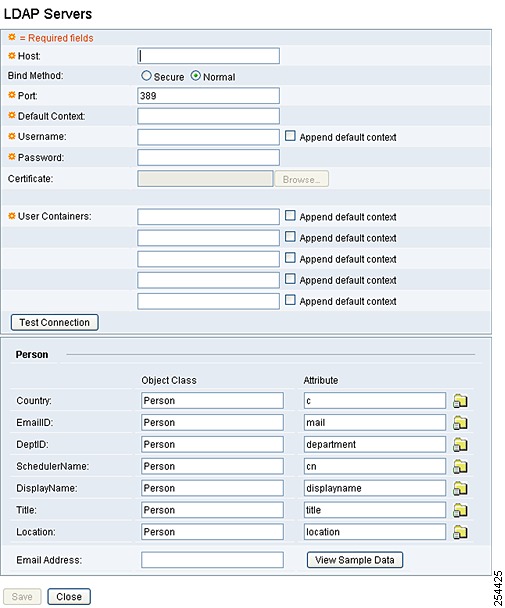Click the 'displayname' attribute field
505x608 pixels.
(375, 488)
